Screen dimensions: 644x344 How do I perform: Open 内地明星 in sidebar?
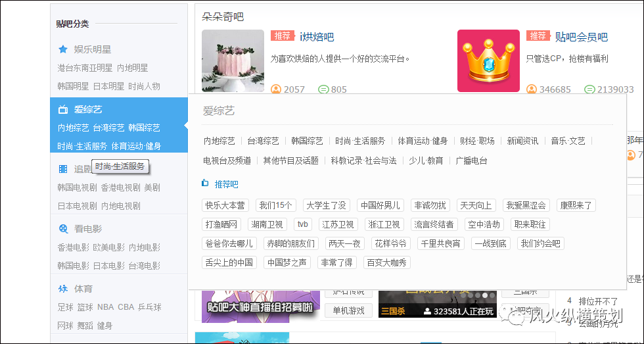(133, 68)
